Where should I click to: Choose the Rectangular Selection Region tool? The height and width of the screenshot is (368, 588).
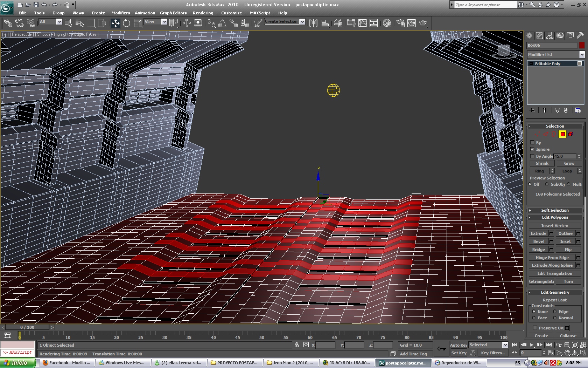91,23
